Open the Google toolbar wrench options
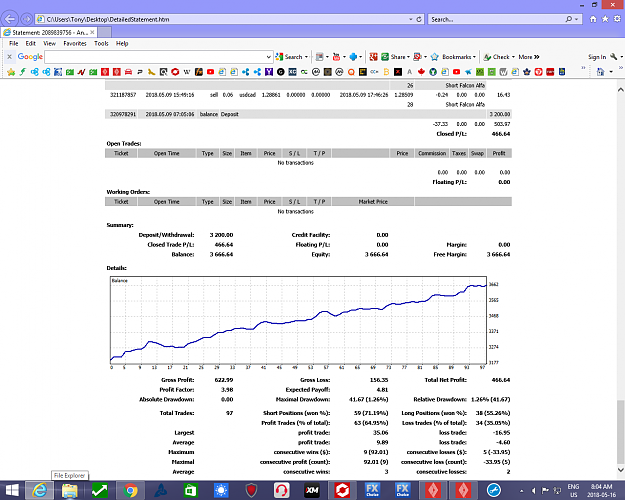Viewport: 625px width, 500px height. (x=614, y=57)
